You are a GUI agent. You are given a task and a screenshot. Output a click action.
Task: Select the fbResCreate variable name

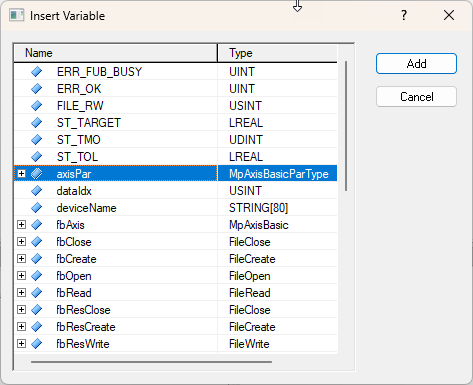click(x=86, y=327)
